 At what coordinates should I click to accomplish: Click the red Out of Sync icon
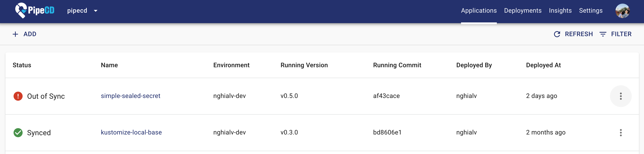tap(18, 96)
